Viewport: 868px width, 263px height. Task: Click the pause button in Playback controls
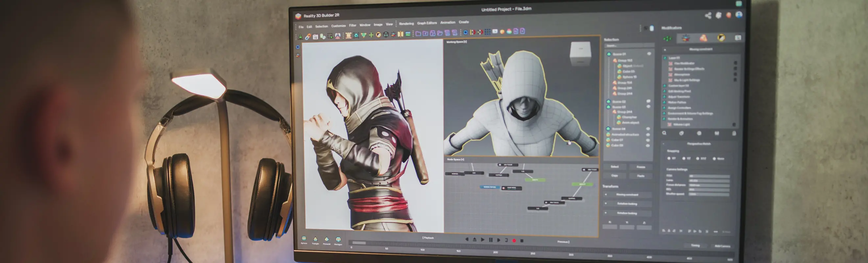point(491,240)
